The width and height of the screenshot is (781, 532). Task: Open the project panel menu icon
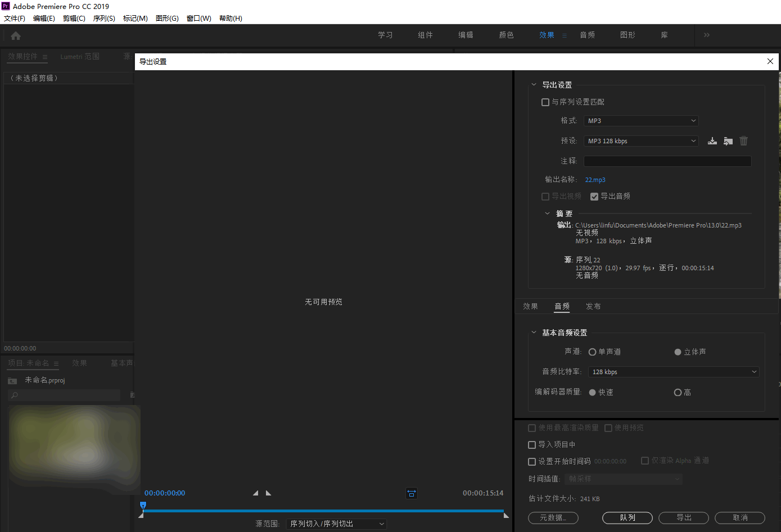pyautogui.click(x=56, y=363)
